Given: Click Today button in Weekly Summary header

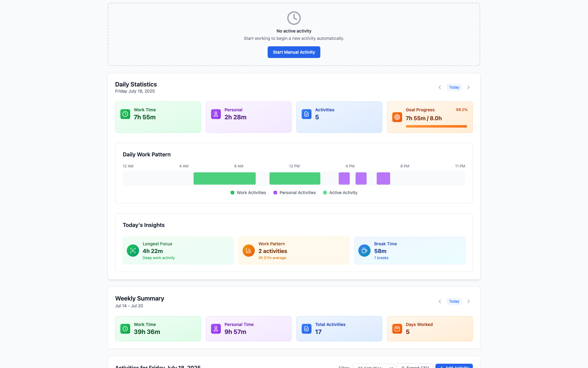Looking at the screenshot, I should click(454, 301).
